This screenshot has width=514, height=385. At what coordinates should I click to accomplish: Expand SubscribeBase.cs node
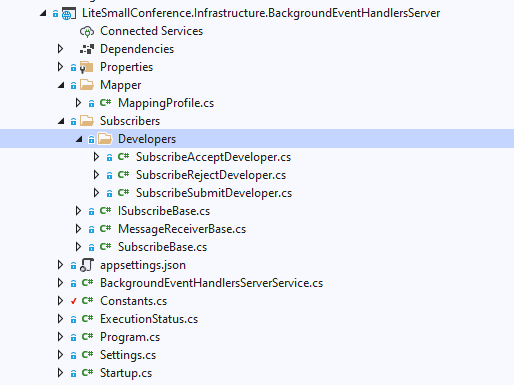[78, 247]
